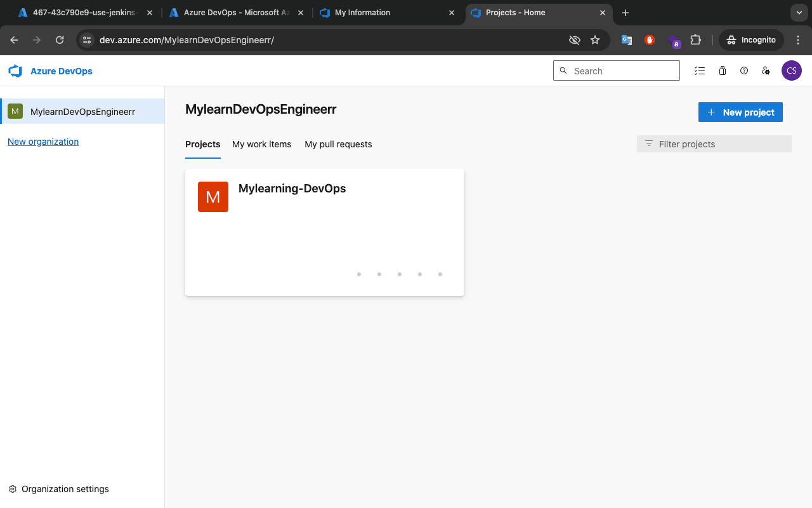
Task: Select the My work items tab
Action: point(262,145)
